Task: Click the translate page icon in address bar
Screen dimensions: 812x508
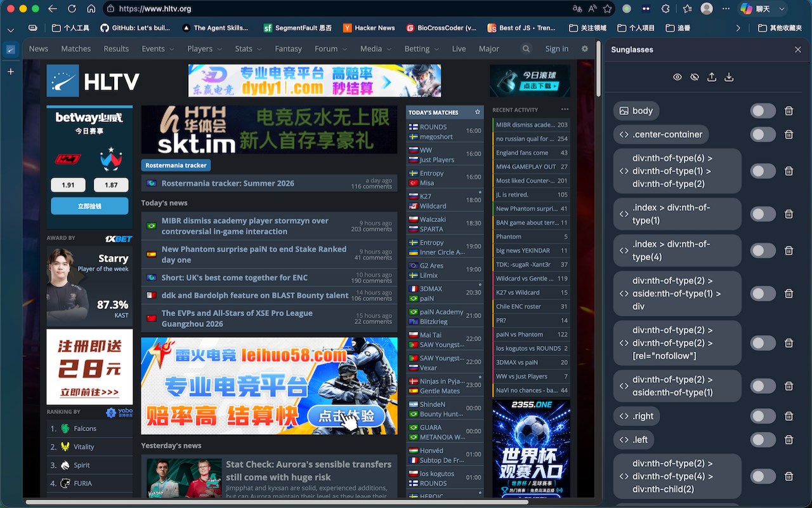Action: [577, 9]
